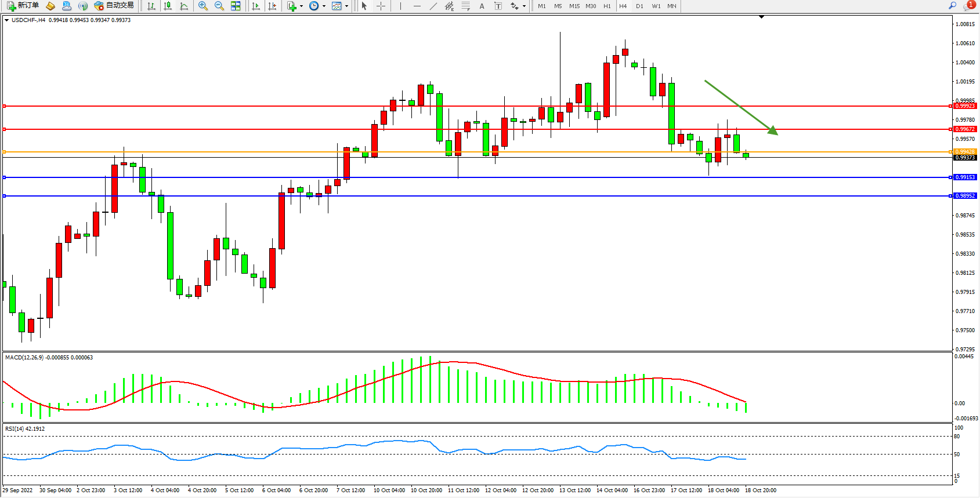Select the Fibonacci retracement tool
The image size is (980, 498).
click(x=465, y=6)
